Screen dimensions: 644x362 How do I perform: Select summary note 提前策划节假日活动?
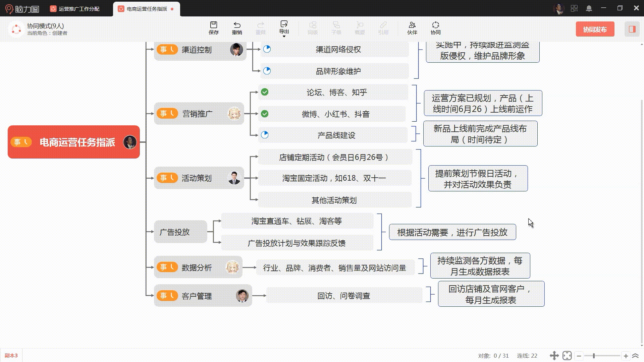point(478,178)
